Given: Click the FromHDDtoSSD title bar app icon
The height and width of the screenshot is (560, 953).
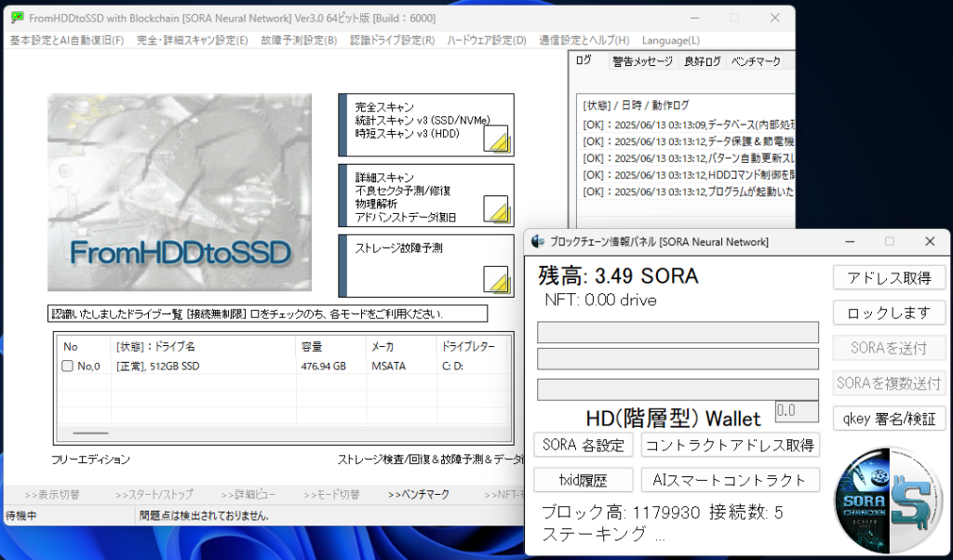Looking at the screenshot, I should (x=18, y=18).
